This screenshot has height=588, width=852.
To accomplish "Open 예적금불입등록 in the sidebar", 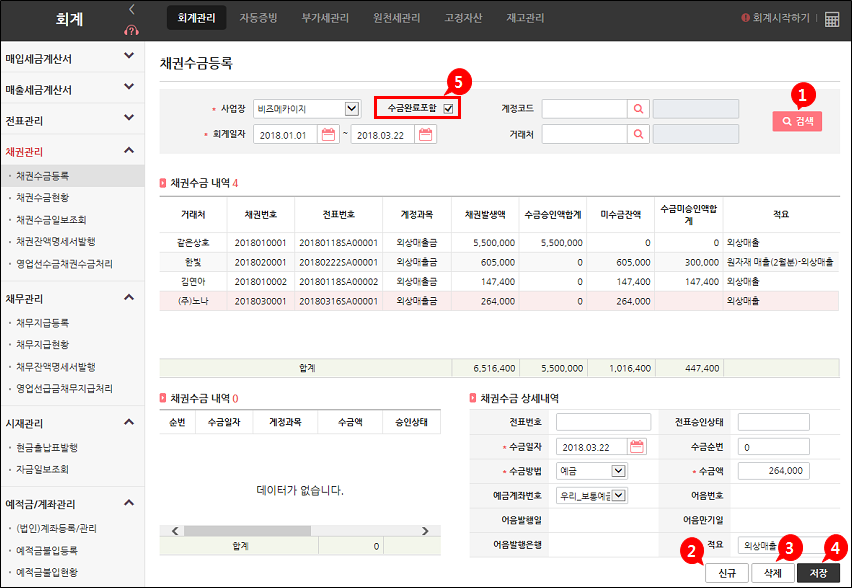I will point(47,551).
